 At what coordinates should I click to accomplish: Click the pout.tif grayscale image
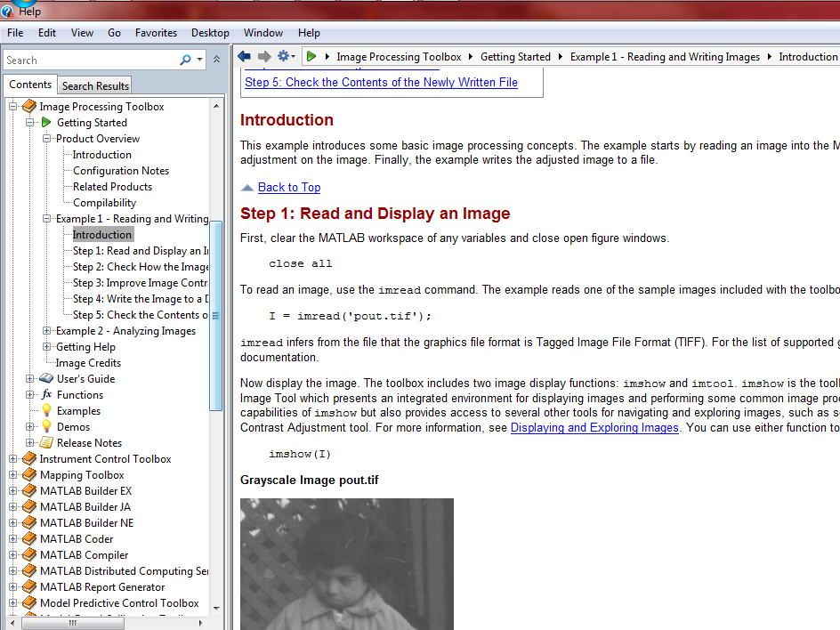tap(347, 564)
